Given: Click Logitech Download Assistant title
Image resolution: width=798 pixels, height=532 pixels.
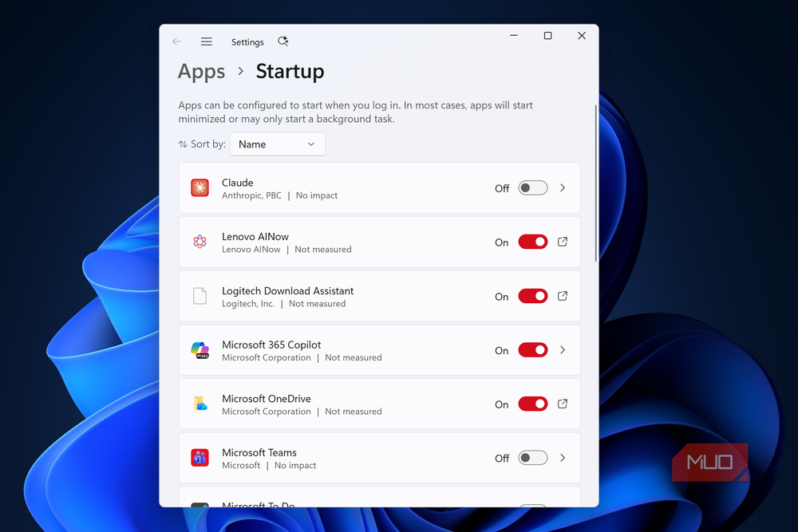Looking at the screenshot, I should click(x=287, y=291).
